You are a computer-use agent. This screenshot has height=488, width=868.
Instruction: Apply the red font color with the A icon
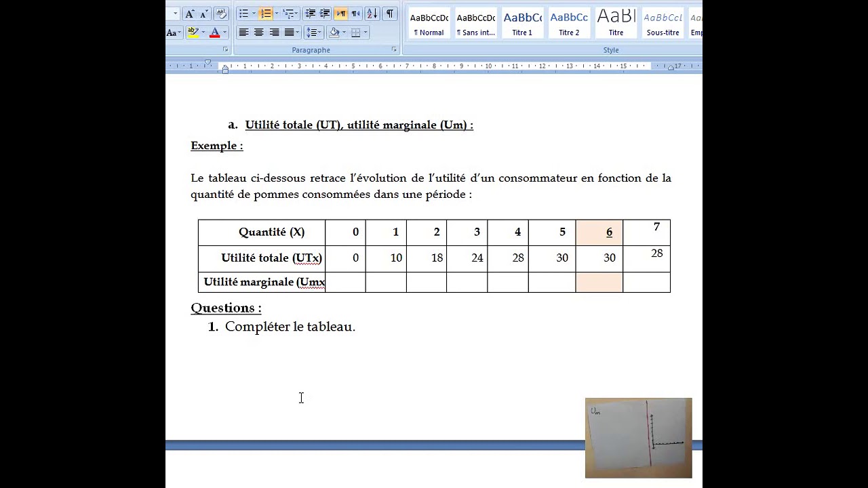pyautogui.click(x=215, y=32)
